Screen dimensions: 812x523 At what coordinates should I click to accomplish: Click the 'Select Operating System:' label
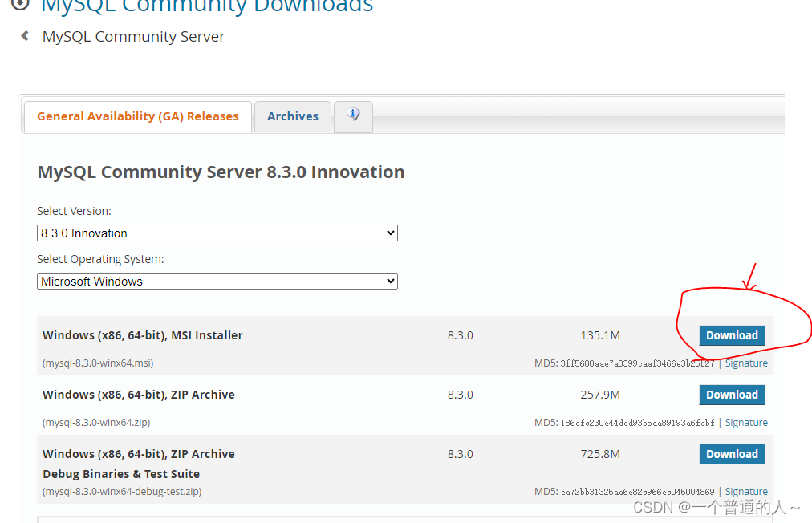click(100, 259)
